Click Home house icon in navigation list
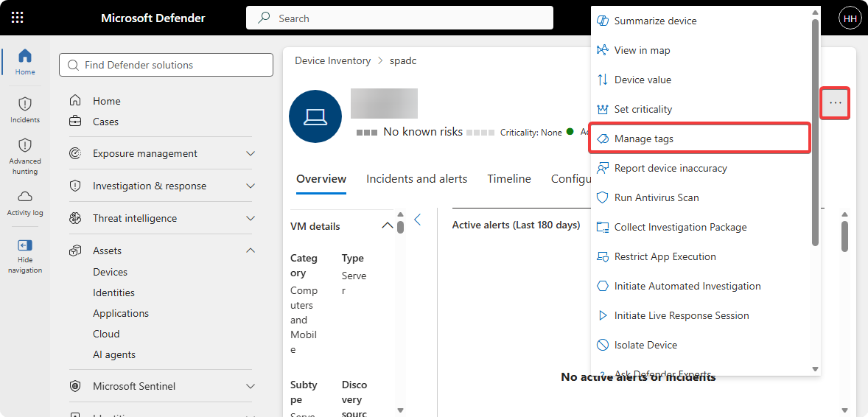Viewport: 868px width, 417px height. coord(75,101)
